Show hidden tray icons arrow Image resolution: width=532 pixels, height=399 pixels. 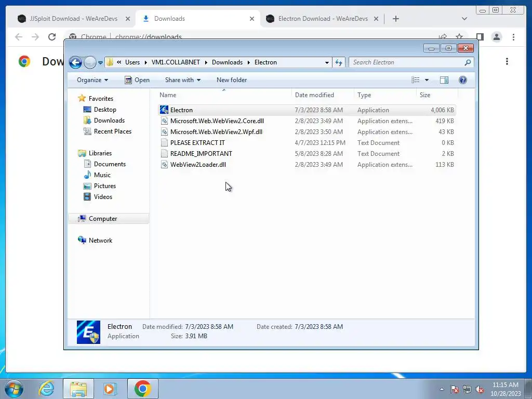(442, 390)
